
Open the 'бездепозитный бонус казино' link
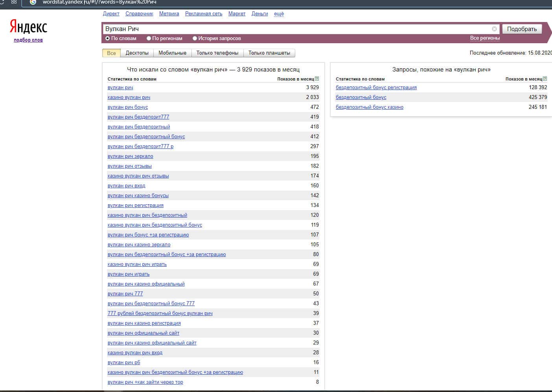tap(369, 107)
